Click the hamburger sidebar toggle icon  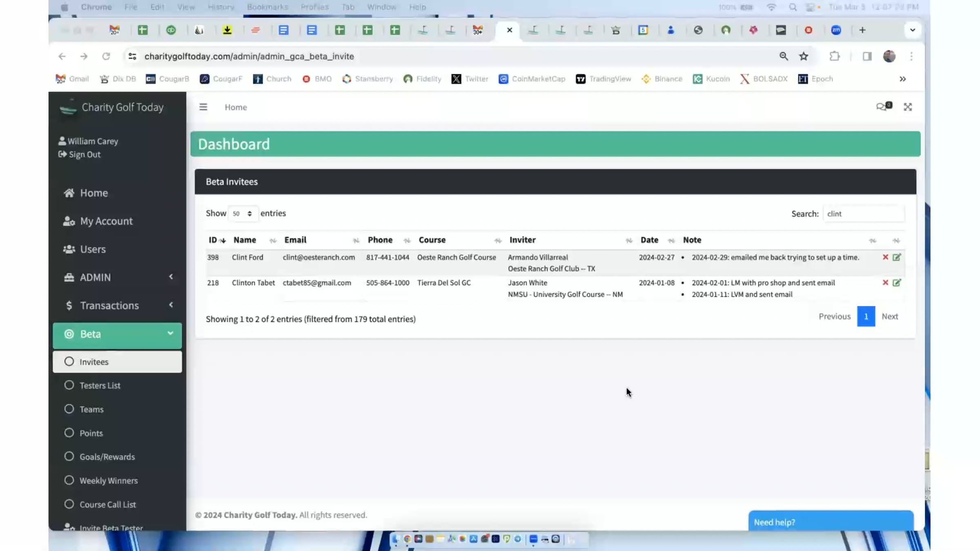(203, 107)
